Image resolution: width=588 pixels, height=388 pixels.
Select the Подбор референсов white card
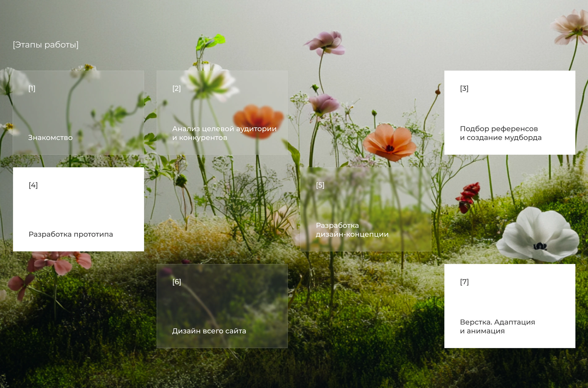coord(510,113)
